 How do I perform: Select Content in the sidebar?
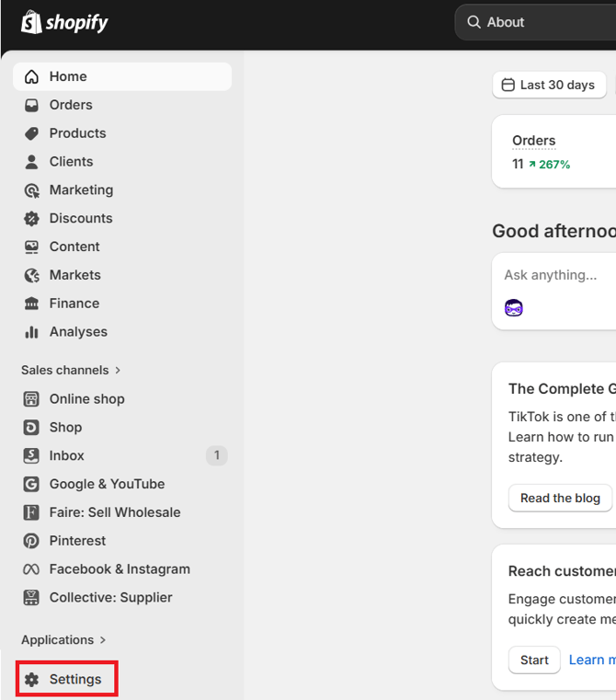pos(122,247)
